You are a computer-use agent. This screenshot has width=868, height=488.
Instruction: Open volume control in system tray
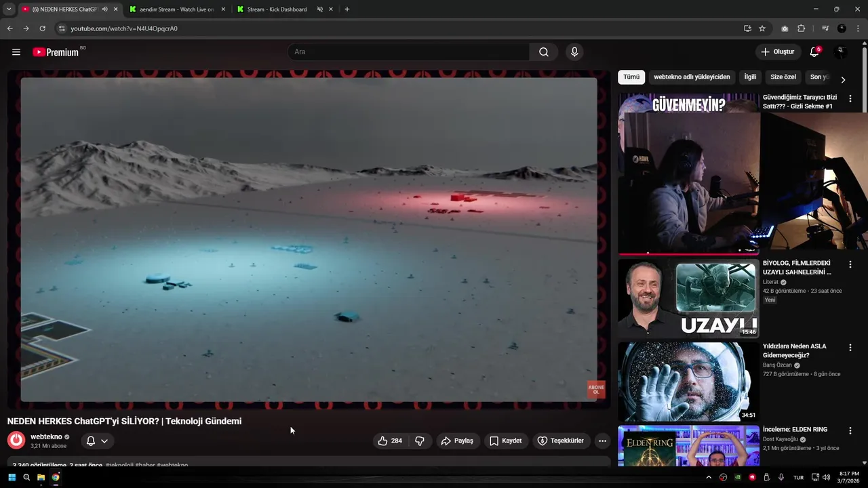pos(826,477)
